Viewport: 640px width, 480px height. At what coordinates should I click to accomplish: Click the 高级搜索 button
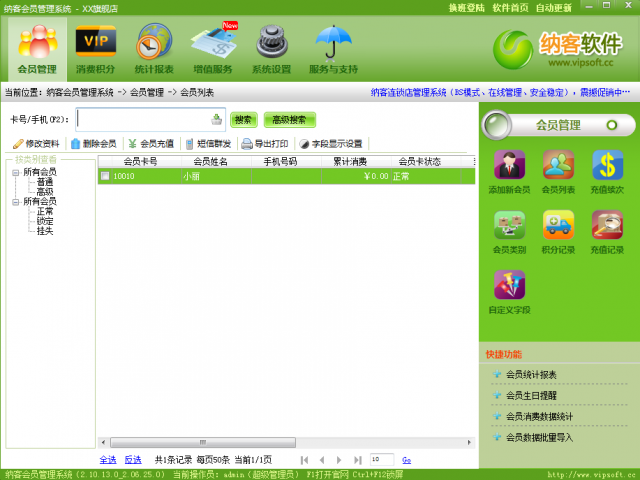(x=290, y=120)
